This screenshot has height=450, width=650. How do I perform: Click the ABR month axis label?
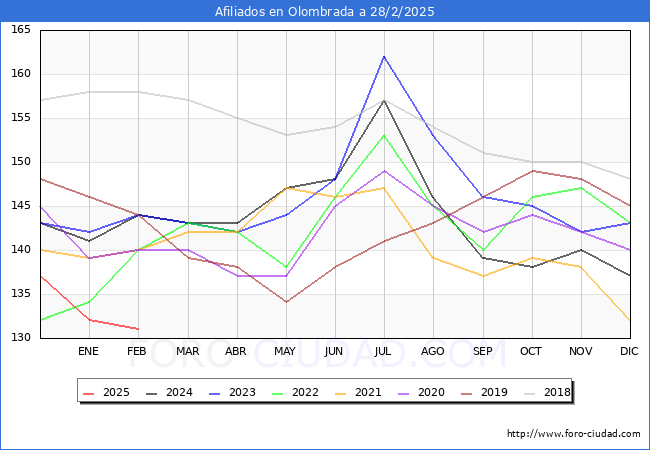236,351
